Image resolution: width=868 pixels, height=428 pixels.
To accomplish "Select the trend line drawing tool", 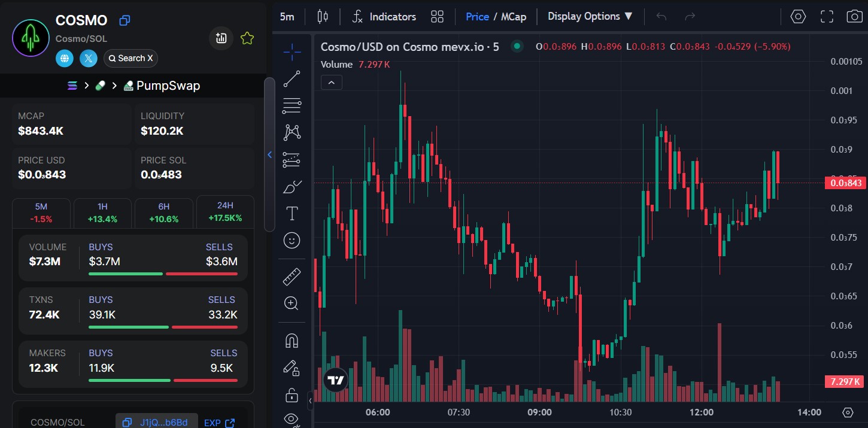I will pyautogui.click(x=292, y=78).
